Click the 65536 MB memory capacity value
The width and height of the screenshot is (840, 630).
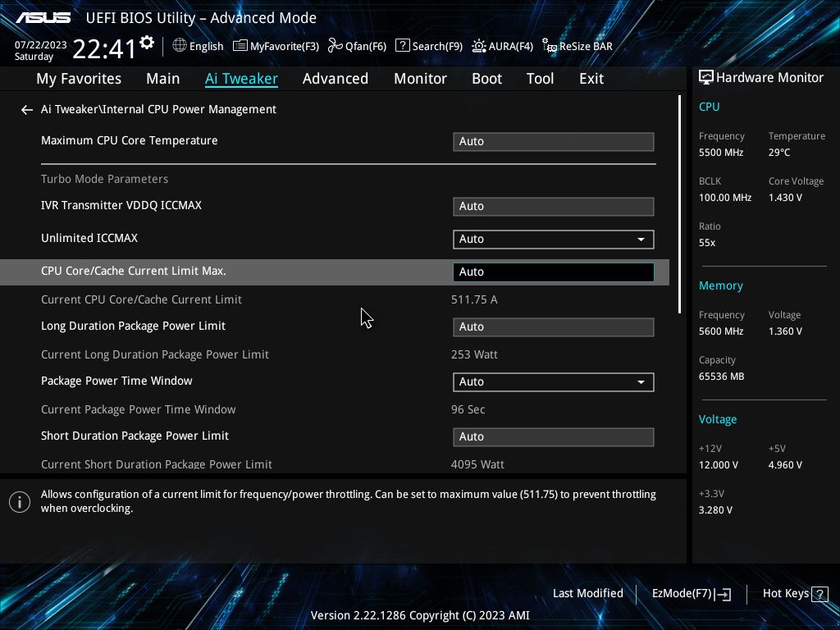721,377
